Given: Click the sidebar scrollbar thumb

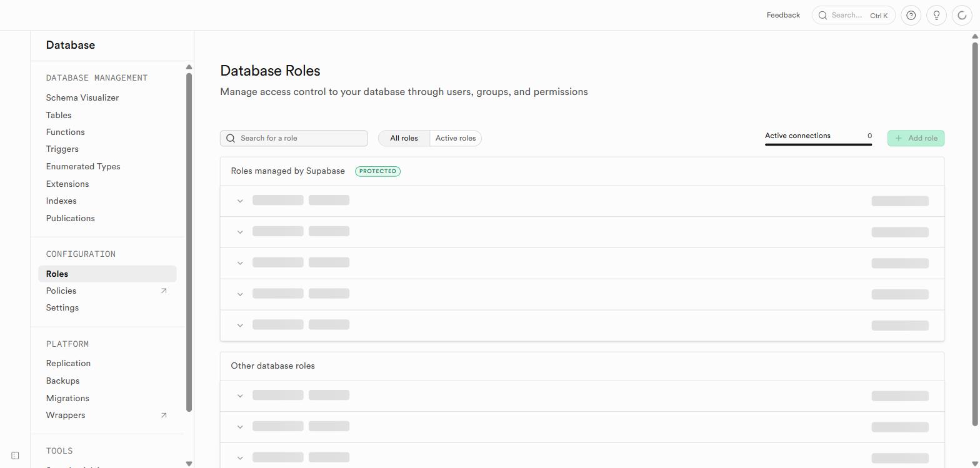Looking at the screenshot, I should (189, 242).
